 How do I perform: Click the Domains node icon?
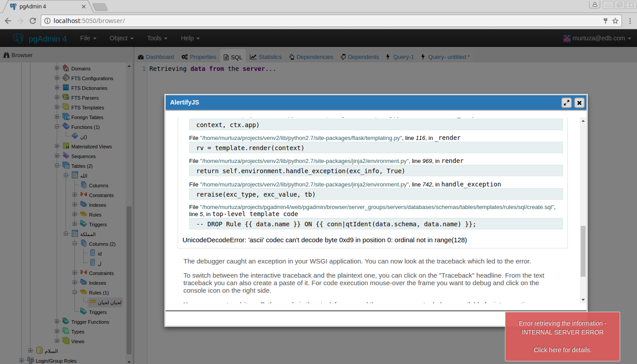click(x=66, y=68)
